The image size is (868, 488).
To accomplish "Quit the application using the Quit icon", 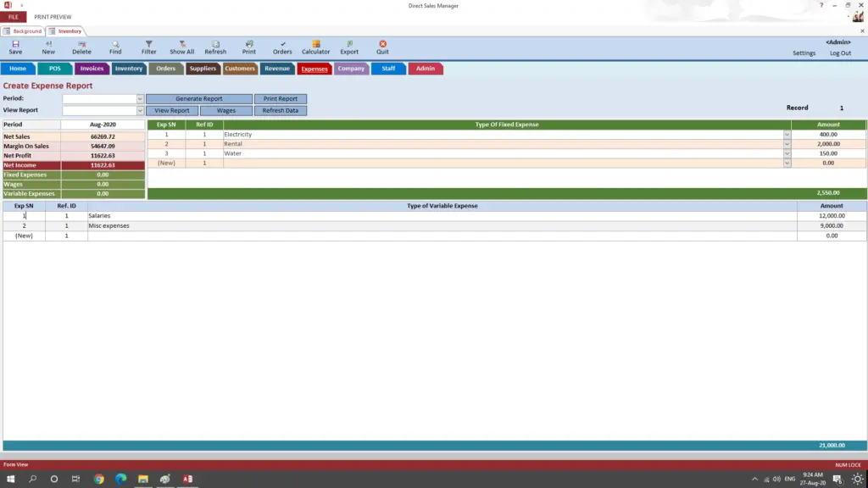I will [x=382, y=46].
